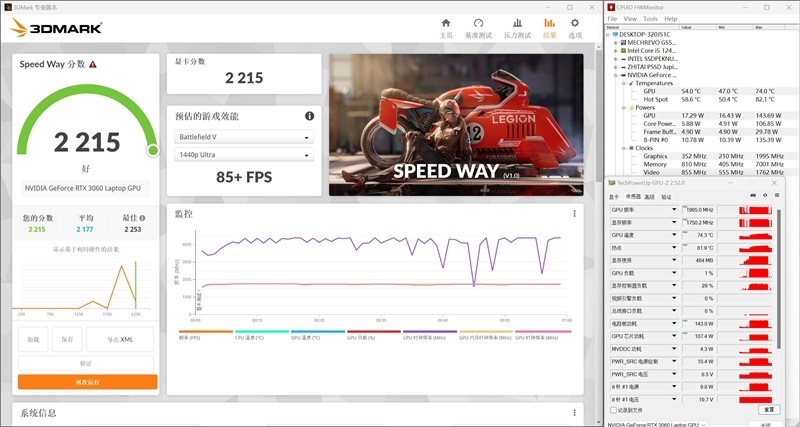The image size is (800, 427).
Task: Expand the ZHITAI PSSD node in HWMonitor
Action: 616,67
